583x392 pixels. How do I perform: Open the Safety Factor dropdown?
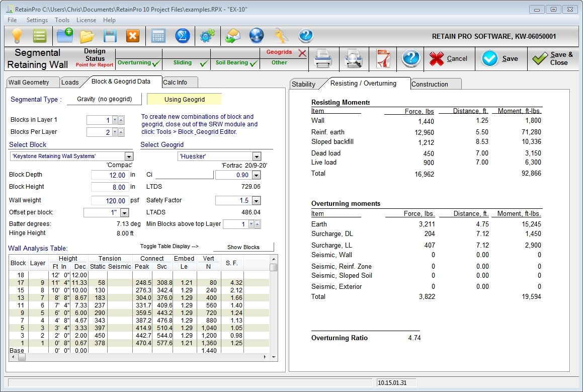(256, 201)
